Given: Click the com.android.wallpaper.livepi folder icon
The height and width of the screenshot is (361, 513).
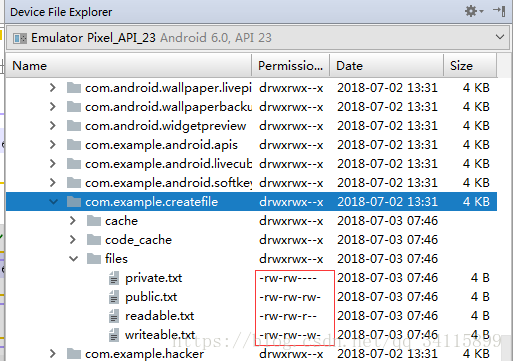Looking at the screenshot, I should (74, 88).
